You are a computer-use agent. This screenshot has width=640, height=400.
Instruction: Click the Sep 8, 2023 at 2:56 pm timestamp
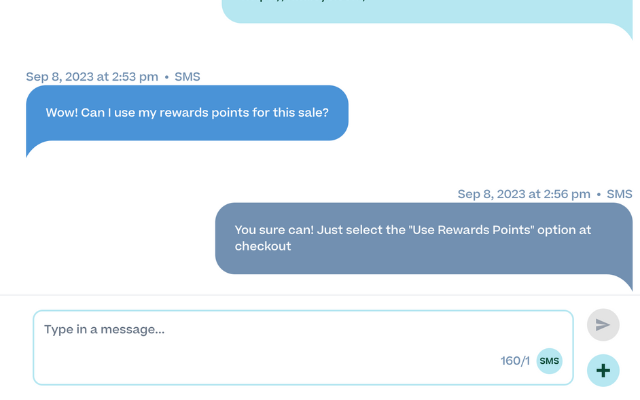pos(524,194)
